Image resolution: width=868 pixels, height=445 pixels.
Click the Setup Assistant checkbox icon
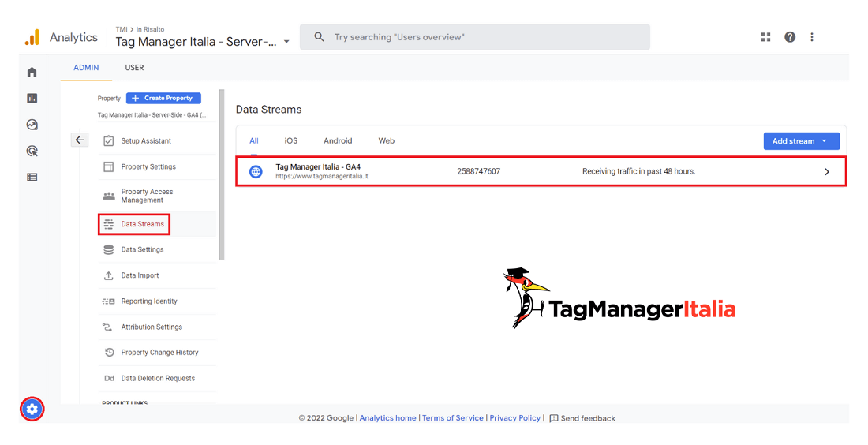tap(109, 140)
